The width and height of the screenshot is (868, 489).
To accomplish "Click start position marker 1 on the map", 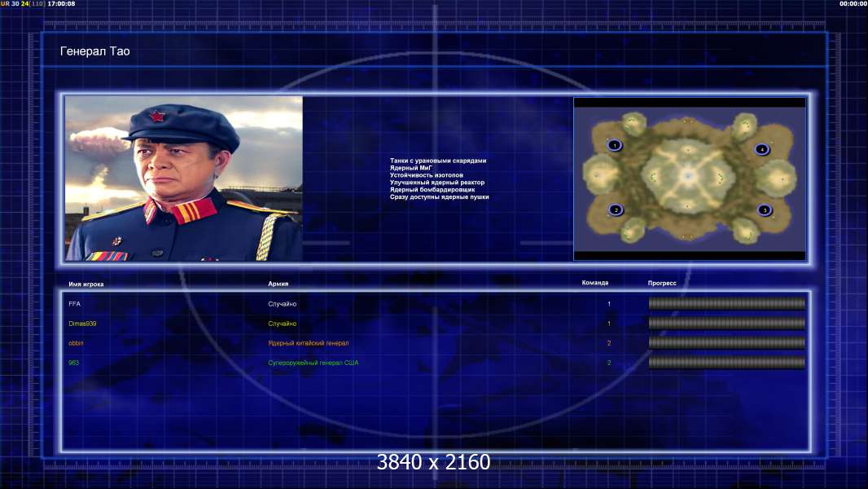I will (615, 146).
